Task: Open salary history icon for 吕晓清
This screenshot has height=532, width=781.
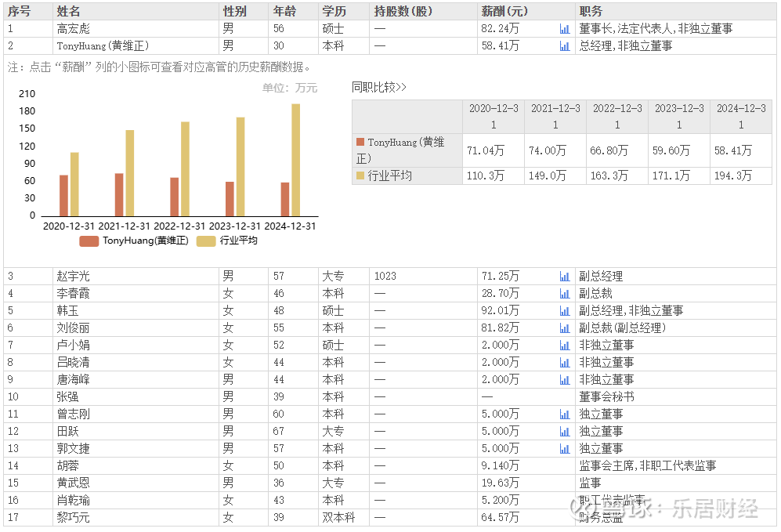Action: pos(564,363)
